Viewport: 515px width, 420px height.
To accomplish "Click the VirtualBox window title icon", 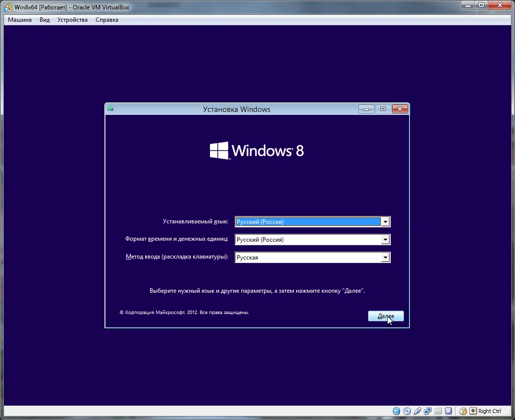I will pos(8,7).
